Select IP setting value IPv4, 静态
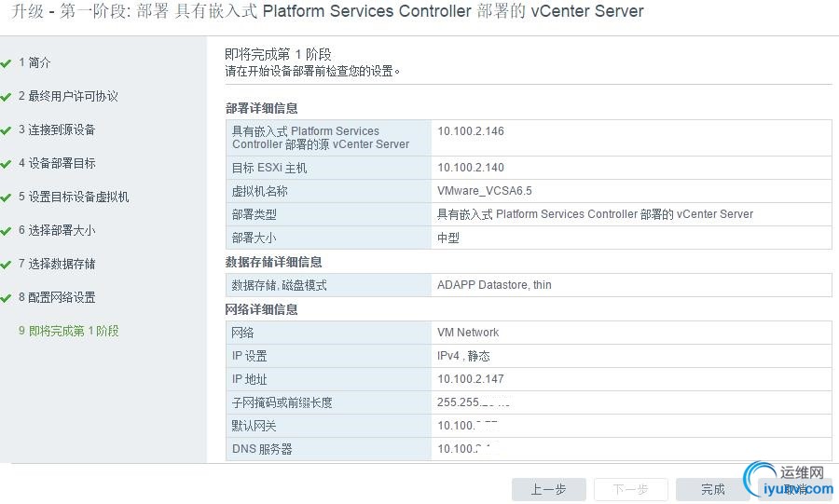 [462, 356]
